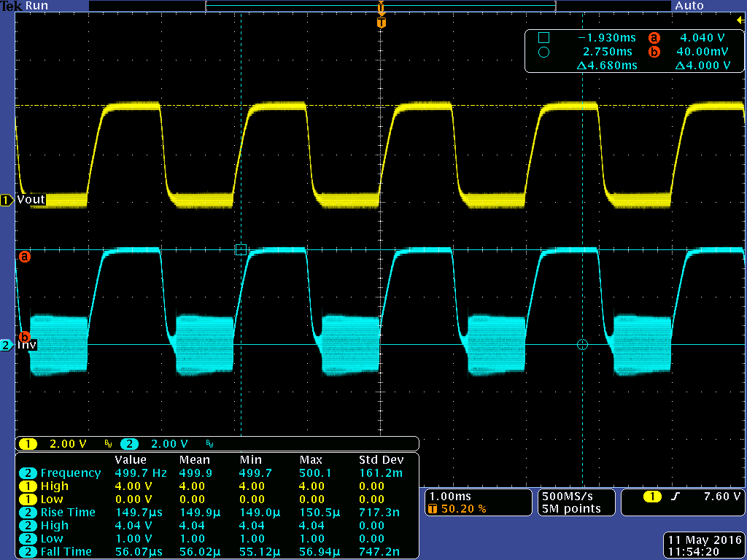Click the channel 1 badge beside Low measurement
747x560 pixels.
pos(28,499)
